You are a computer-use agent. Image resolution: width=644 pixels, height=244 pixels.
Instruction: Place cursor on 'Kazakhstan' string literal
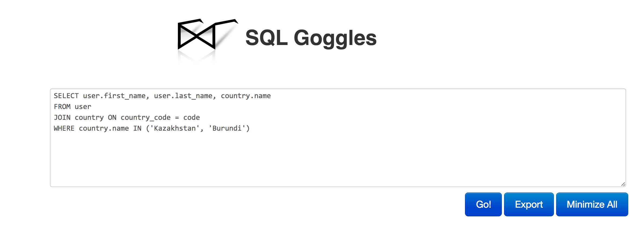tap(175, 129)
